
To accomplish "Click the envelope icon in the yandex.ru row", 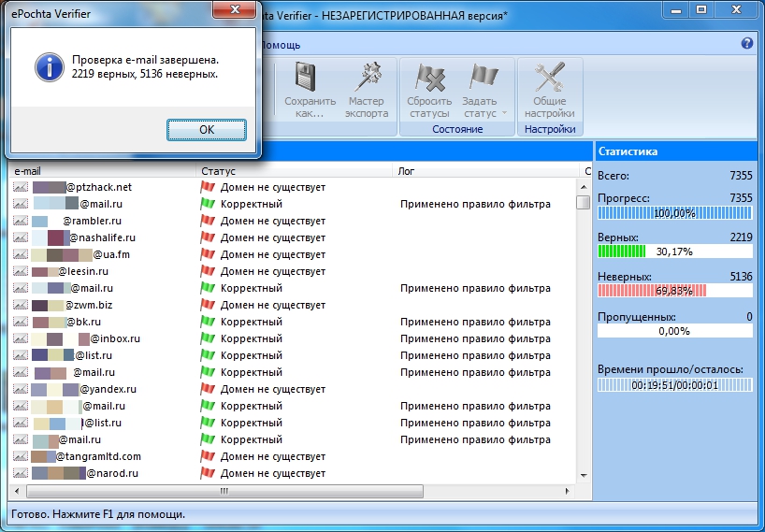I will [x=21, y=389].
